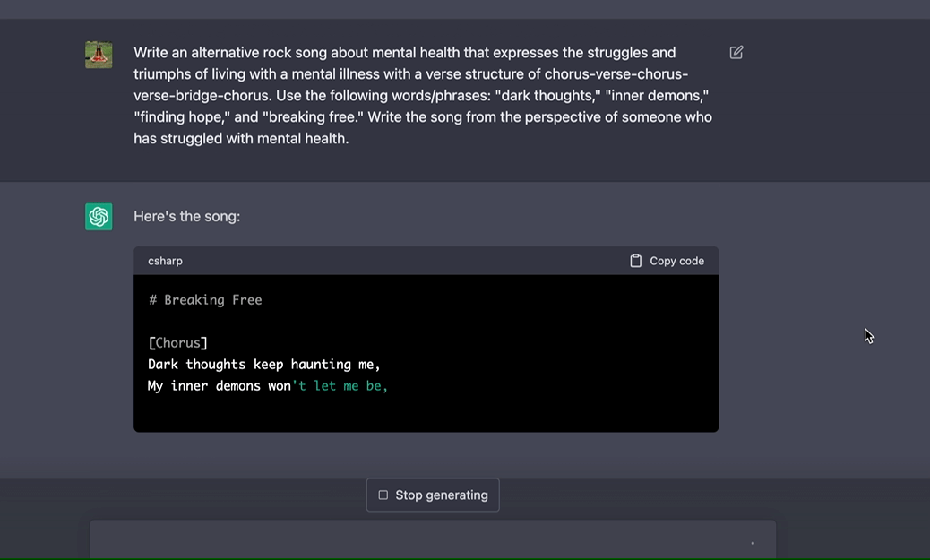Click the "Dark thoughts keep haunting me" lyric
The height and width of the screenshot is (560, 930).
(264, 365)
